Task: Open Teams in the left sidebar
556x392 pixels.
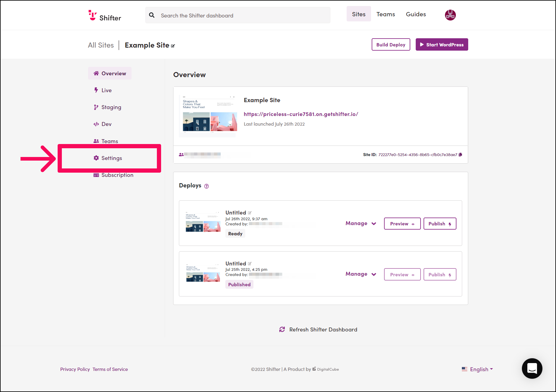Action: [x=106, y=141]
